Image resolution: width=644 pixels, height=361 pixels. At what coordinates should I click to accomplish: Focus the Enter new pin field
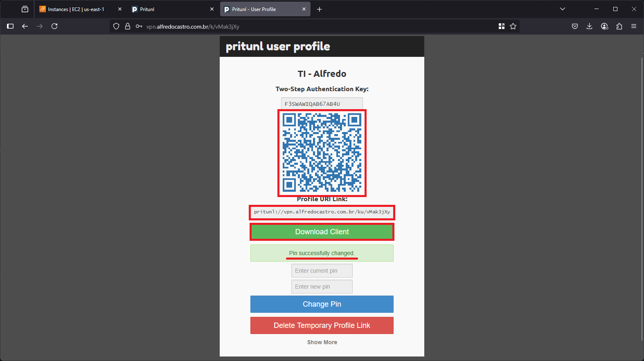(x=322, y=287)
